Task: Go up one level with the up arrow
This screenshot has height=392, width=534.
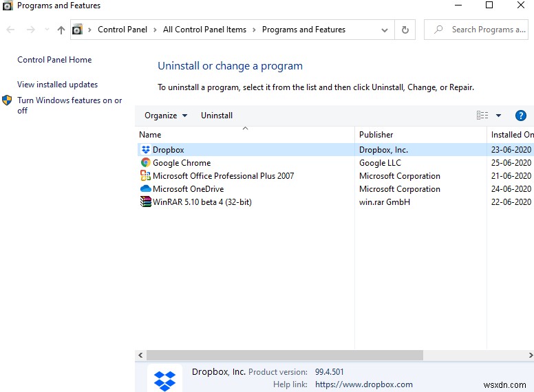Action: point(61,30)
